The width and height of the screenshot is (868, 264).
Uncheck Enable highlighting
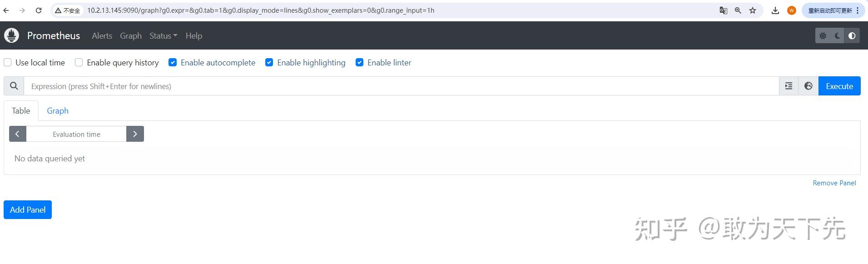[269, 62]
